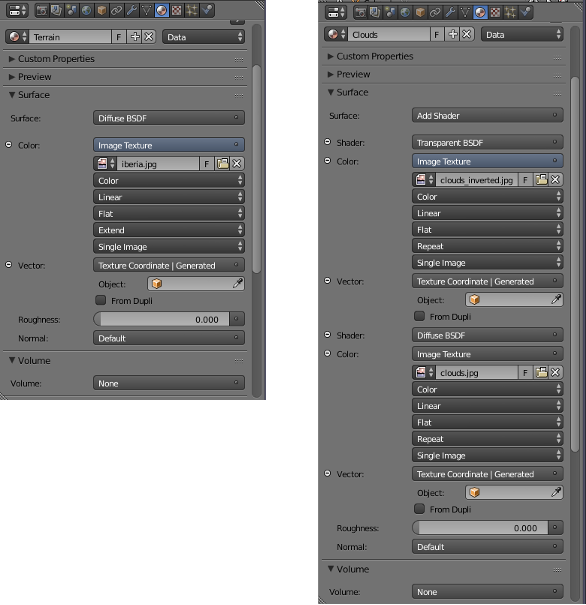Toggle the last From Dupli checkbox under clouds.jpg

(x=419, y=509)
